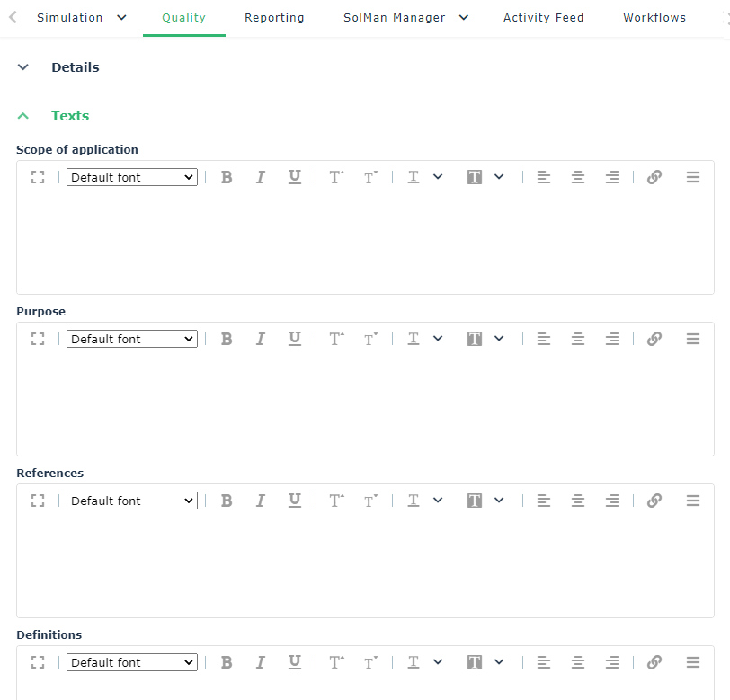Viewport: 730px width, 700px height.
Task: Open font selector in the Definitions editor
Action: click(132, 662)
